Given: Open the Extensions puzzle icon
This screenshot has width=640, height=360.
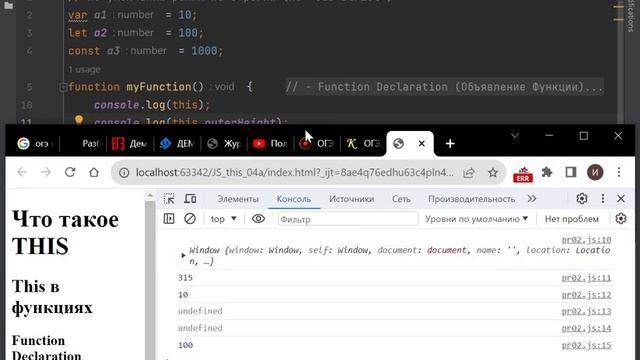Looking at the screenshot, I should point(547,172).
